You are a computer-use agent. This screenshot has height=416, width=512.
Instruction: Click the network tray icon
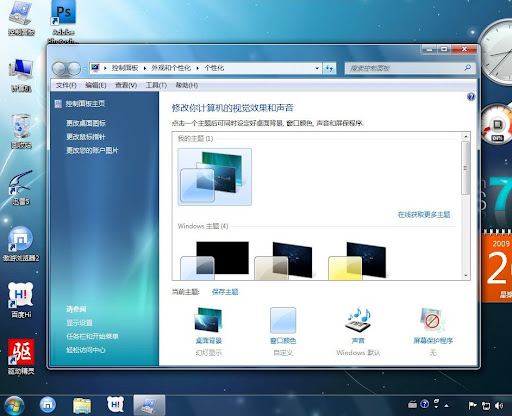[486, 405]
